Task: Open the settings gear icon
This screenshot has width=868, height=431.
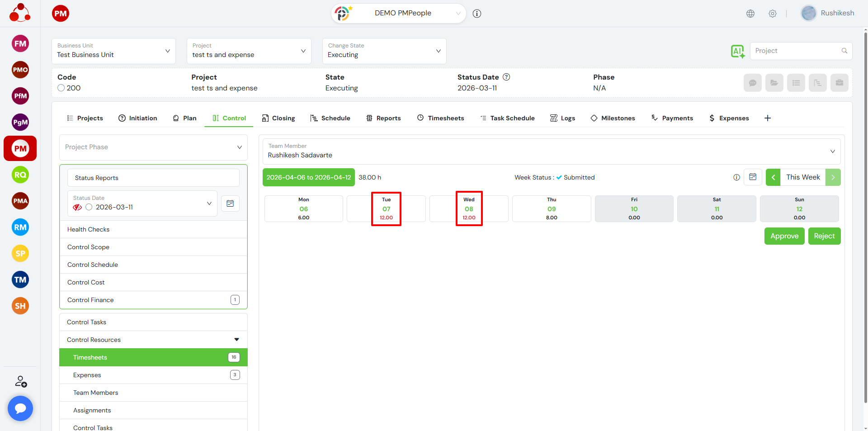Action: (773, 14)
